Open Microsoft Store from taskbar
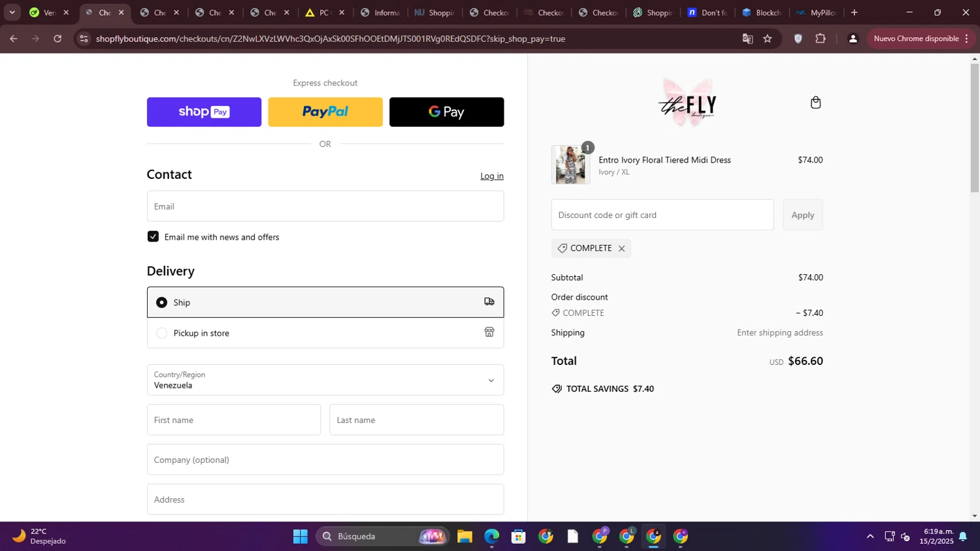The width and height of the screenshot is (980, 551). pyautogui.click(x=519, y=537)
